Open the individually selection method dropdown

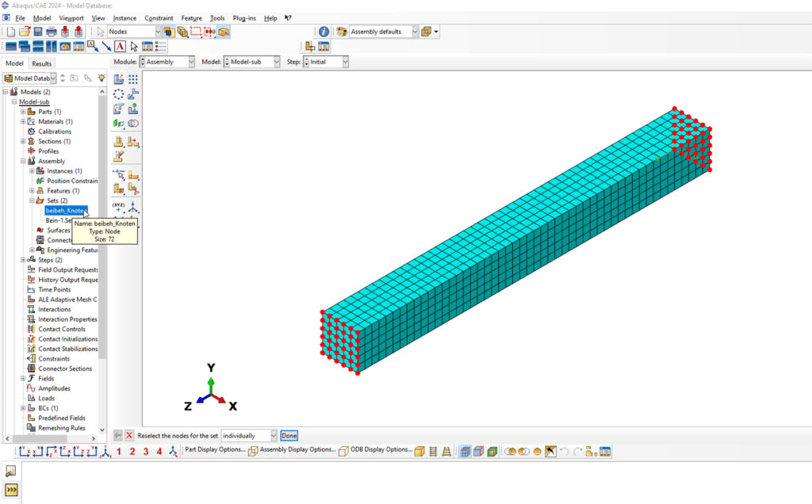click(273, 435)
